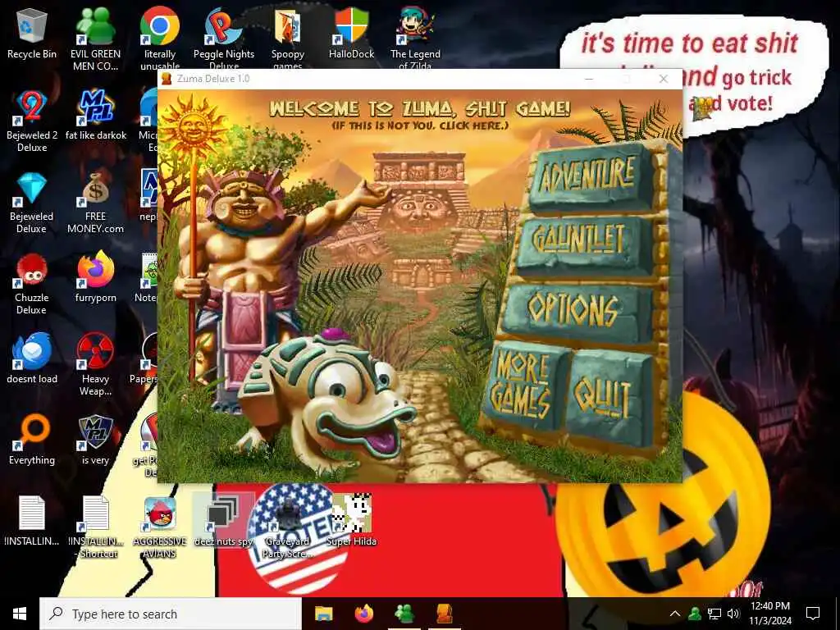This screenshot has width=840, height=630.
Task: Open the Thunderbird 'doesnt load' shortcut
Action: (32, 358)
